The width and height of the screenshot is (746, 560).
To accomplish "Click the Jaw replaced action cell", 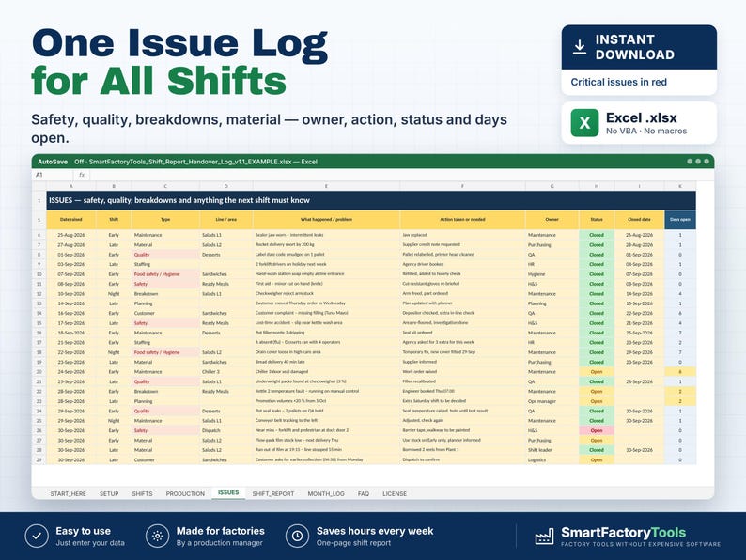I will tap(462, 235).
